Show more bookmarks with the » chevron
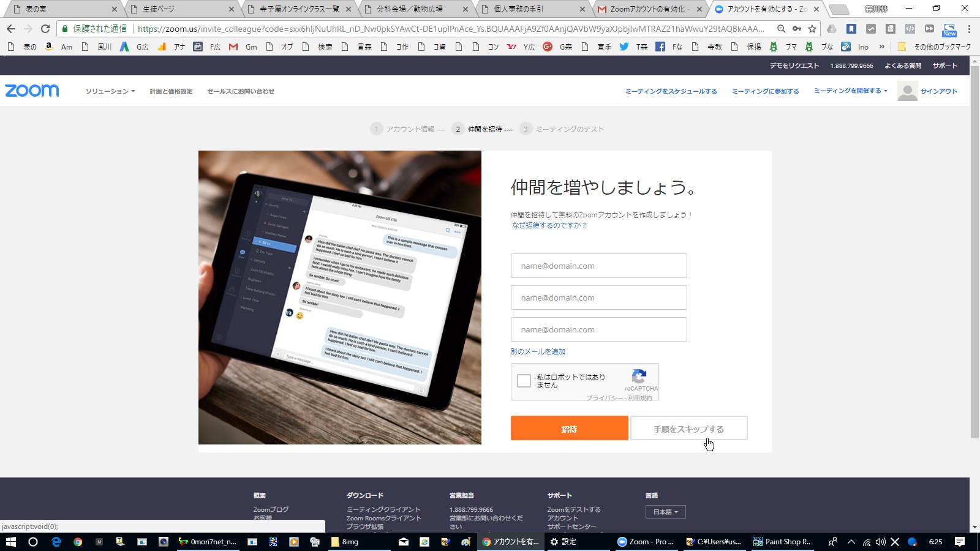The width and height of the screenshot is (980, 551). coord(881,47)
